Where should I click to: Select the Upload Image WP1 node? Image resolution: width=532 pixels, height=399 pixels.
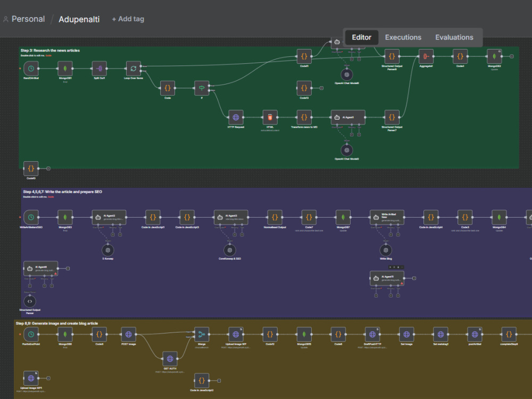(31, 378)
